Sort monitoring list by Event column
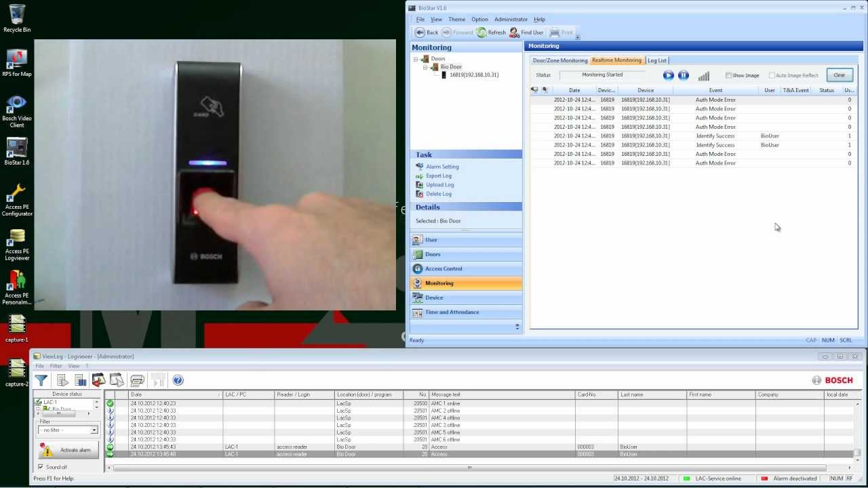The width and height of the screenshot is (868, 488). click(x=715, y=90)
